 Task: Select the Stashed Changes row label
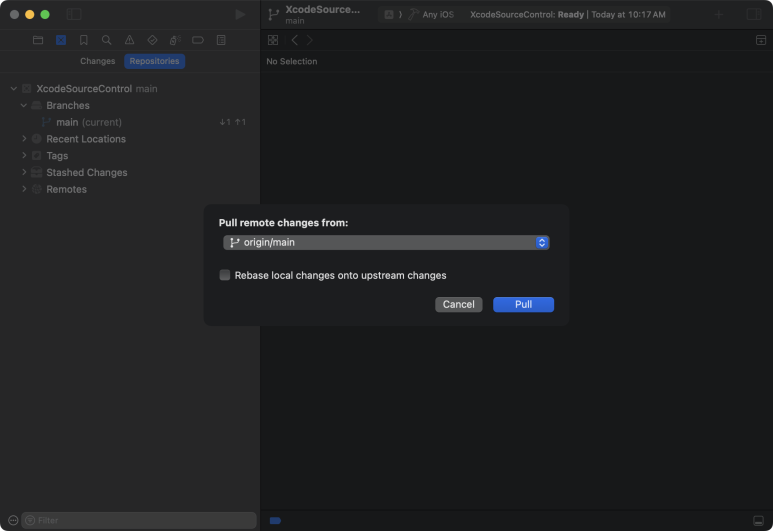pyautogui.click(x=87, y=173)
